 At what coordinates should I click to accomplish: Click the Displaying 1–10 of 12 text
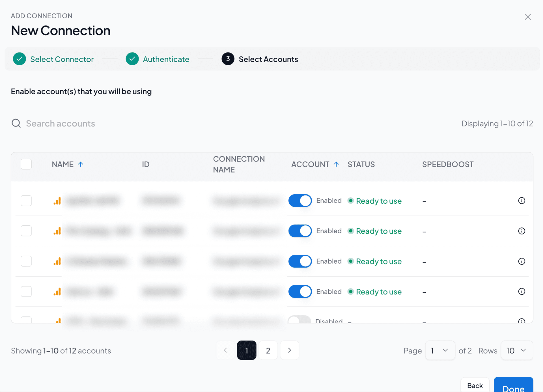coord(497,124)
